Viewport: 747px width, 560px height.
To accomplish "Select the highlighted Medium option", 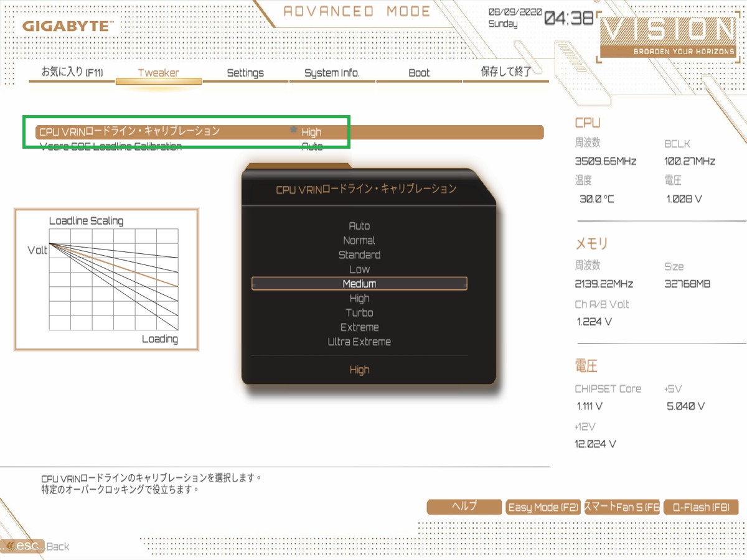I will [x=359, y=284].
